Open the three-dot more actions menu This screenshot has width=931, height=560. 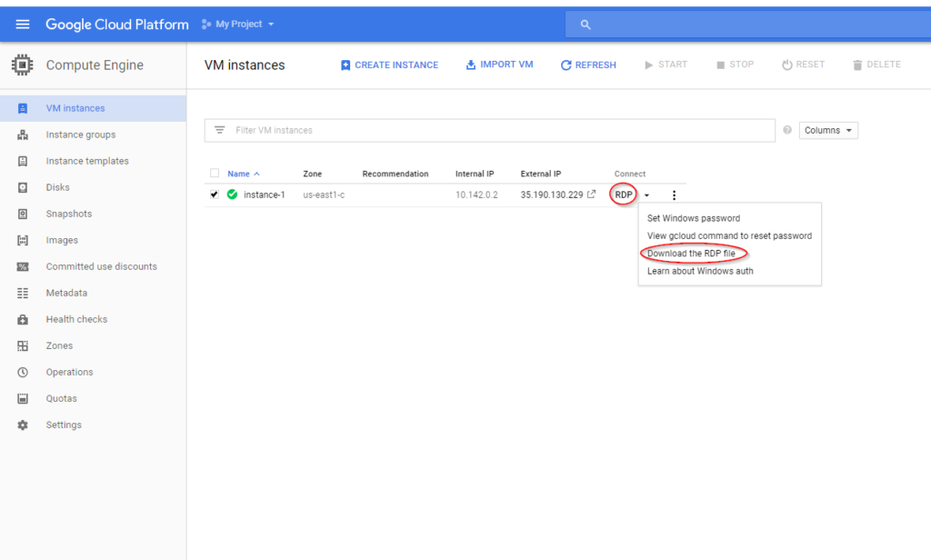(674, 195)
